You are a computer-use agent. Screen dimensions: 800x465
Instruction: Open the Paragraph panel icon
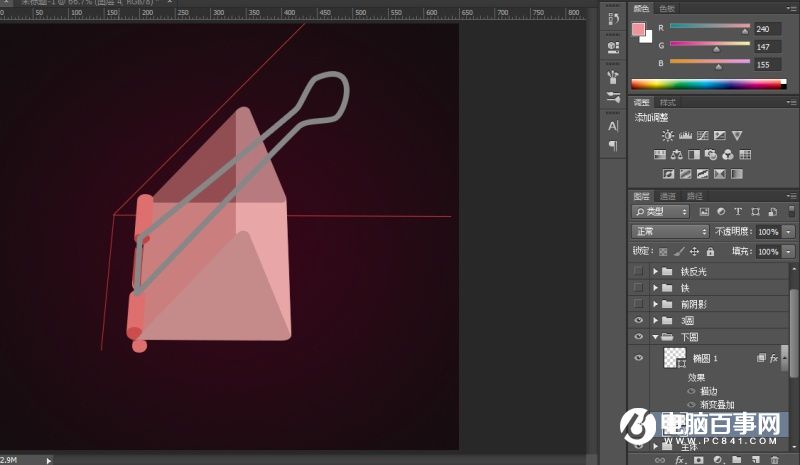(613, 146)
